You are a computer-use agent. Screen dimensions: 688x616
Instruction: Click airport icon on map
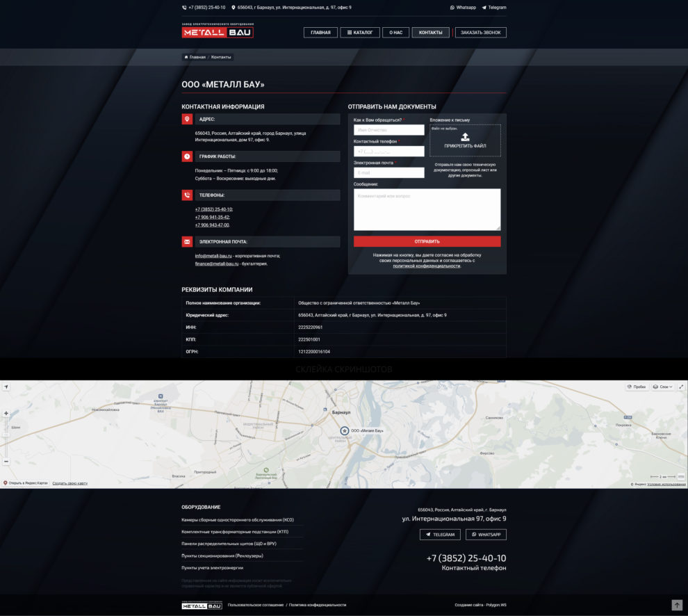pyautogui.click(x=161, y=396)
